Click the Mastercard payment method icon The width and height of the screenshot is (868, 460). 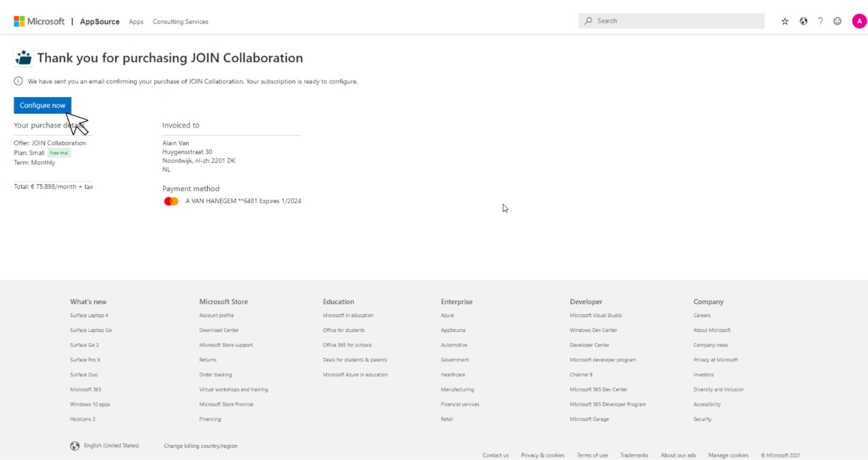click(x=171, y=201)
